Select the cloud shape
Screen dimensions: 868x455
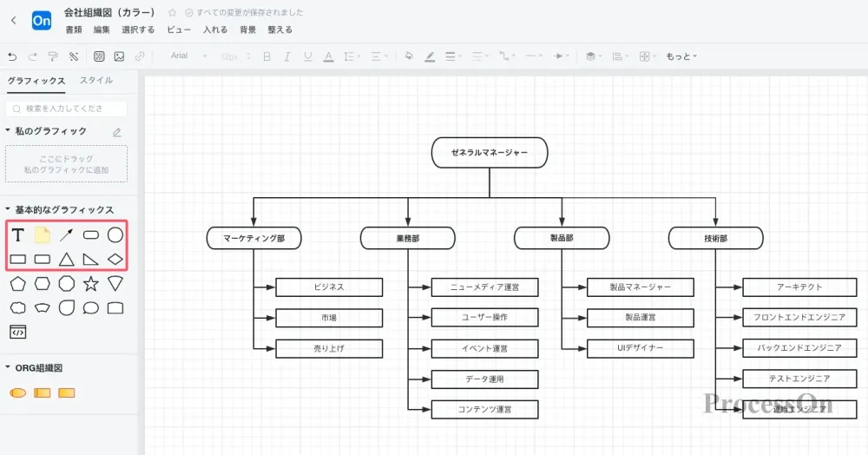17,307
